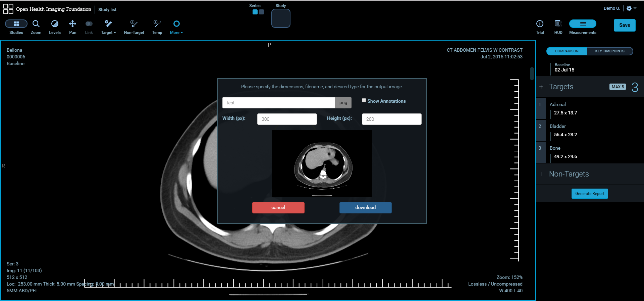Screen dimensions: 644x301
Task: Expand the Non-Targets section
Action: coord(541,174)
